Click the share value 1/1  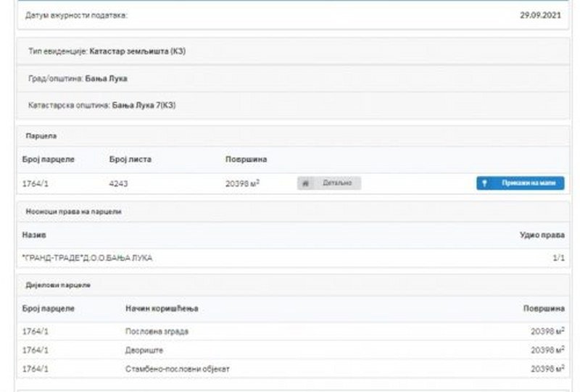pos(558,258)
